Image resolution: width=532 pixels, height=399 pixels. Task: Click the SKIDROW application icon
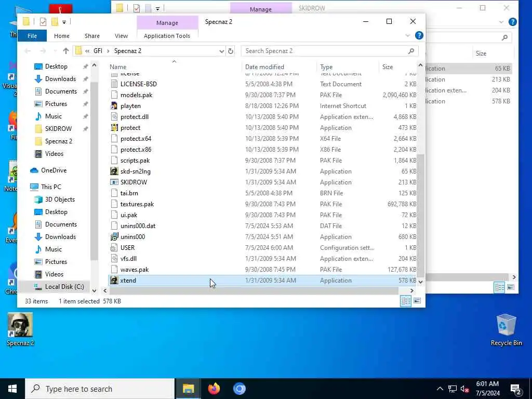tap(114, 182)
